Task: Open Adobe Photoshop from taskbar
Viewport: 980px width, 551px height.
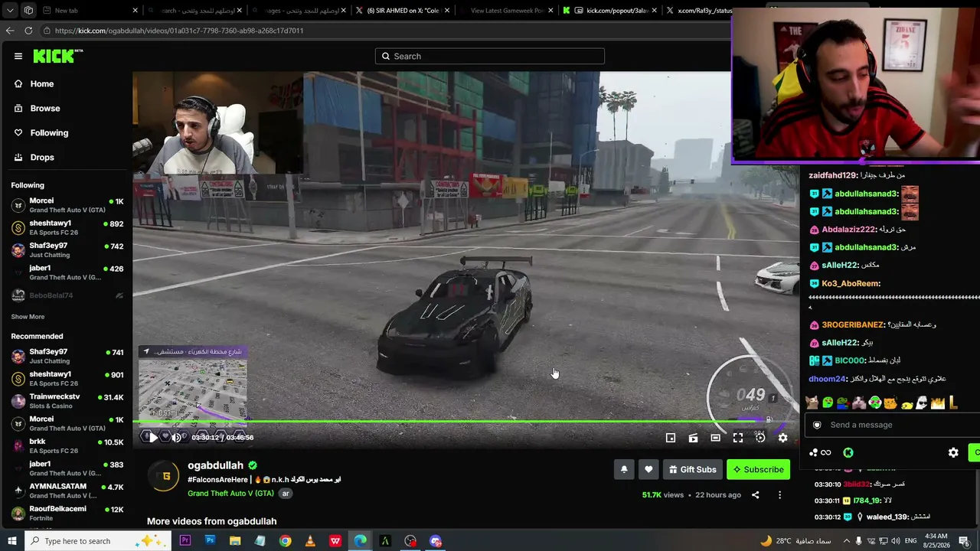Action: point(211,541)
